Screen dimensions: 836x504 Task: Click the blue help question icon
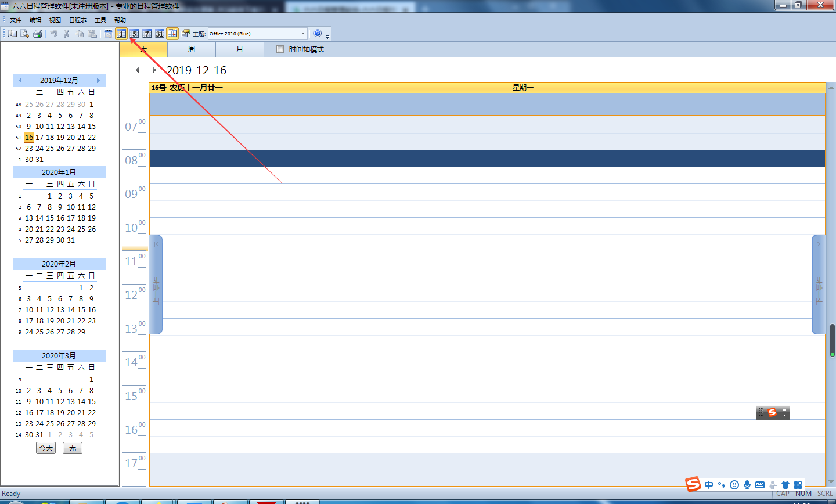point(318,34)
